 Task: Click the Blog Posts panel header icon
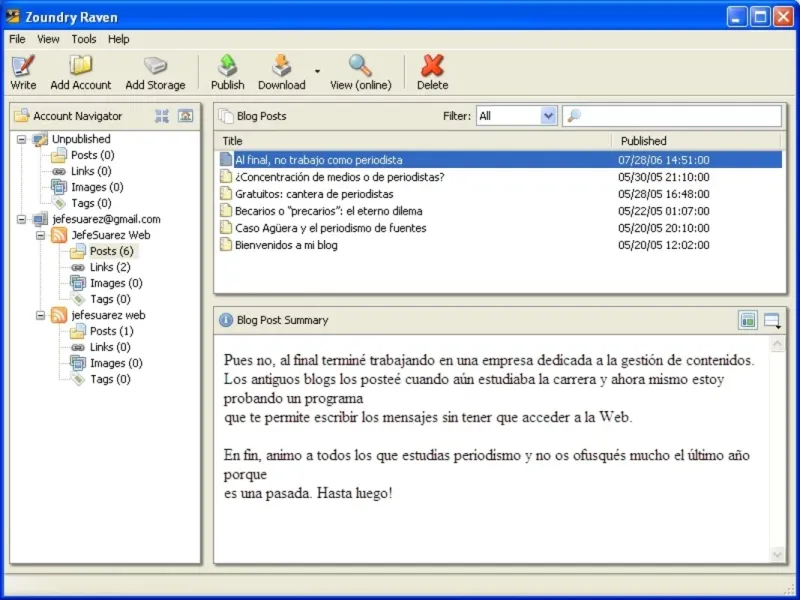[x=226, y=116]
